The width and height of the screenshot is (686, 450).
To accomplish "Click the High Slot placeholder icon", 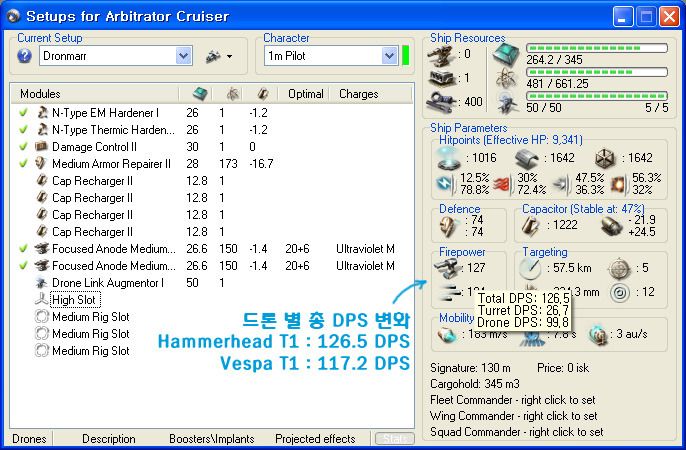I will click(42, 300).
